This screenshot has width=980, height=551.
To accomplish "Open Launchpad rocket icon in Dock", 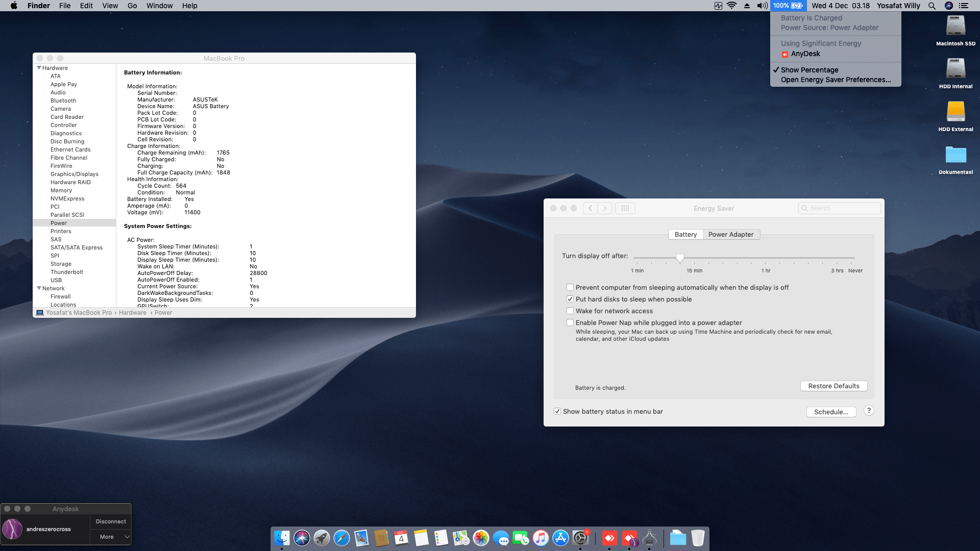I will pyautogui.click(x=322, y=538).
